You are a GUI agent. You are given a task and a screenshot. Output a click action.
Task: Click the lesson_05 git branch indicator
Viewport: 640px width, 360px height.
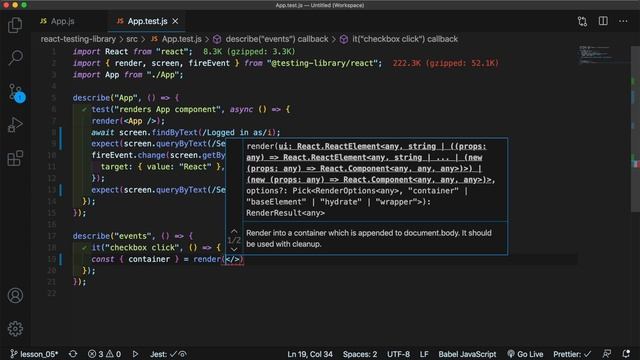tap(35, 354)
